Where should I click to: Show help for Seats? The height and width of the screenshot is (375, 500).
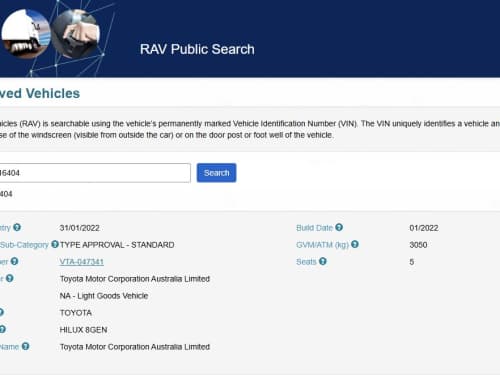pyautogui.click(x=323, y=261)
